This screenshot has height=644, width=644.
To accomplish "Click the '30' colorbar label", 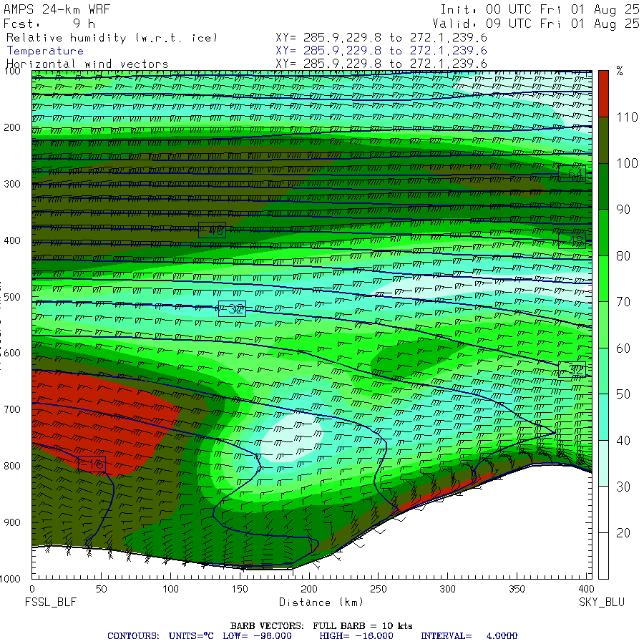I will 623,487.
